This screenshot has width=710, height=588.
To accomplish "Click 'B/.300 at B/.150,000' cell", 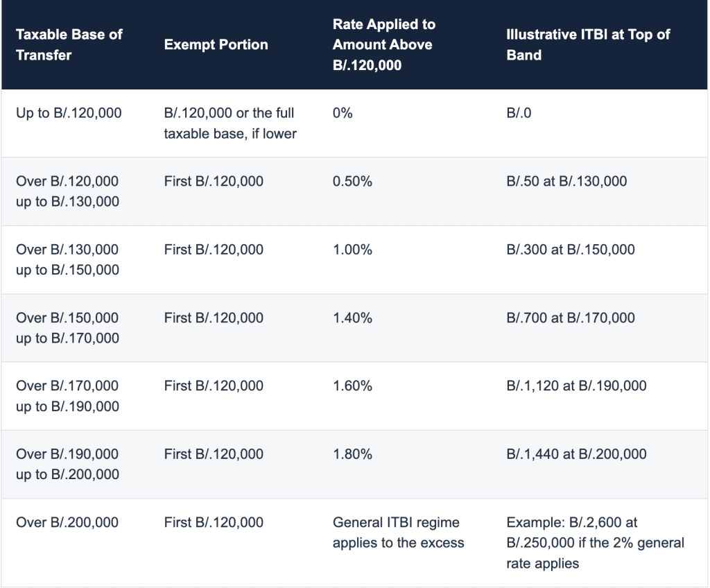I will tap(571, 250).
